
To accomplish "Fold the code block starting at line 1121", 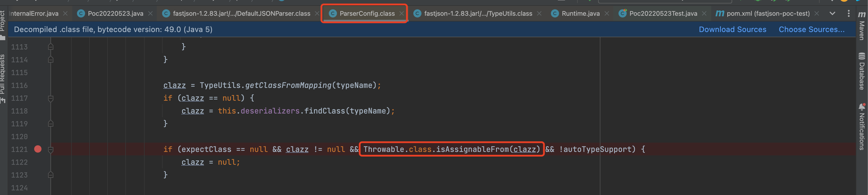I will 50,149.
